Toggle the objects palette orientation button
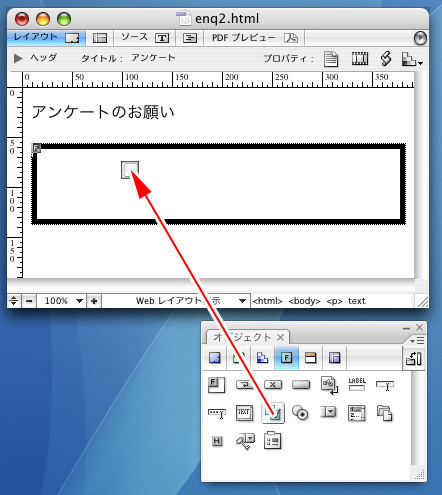The height and width of the screenshot is (495, 442). coord(414,358)
